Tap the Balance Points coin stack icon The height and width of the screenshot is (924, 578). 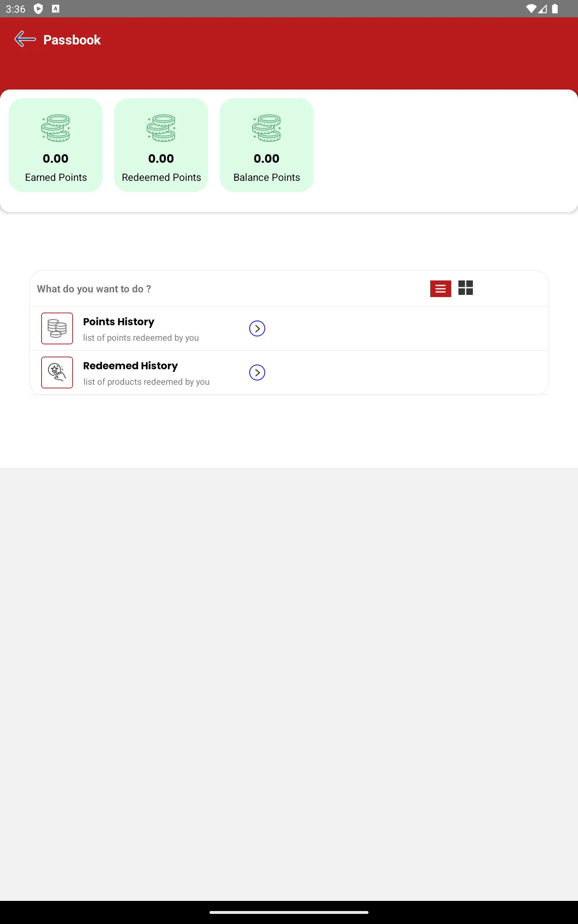267,128
